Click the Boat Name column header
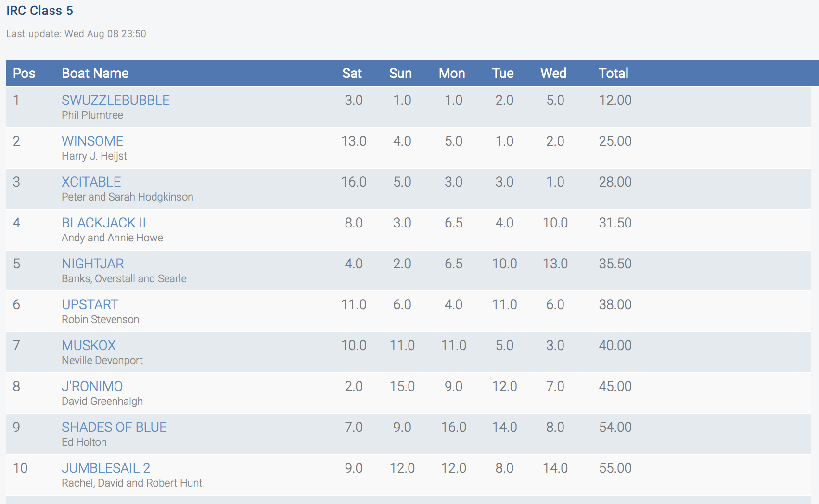The height and width of the screenshot is (504, 819). click(x=95, y=73)
